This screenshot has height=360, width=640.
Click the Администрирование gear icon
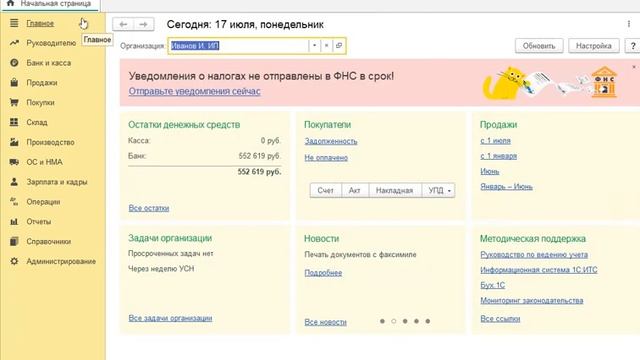(x=14, y=261)
